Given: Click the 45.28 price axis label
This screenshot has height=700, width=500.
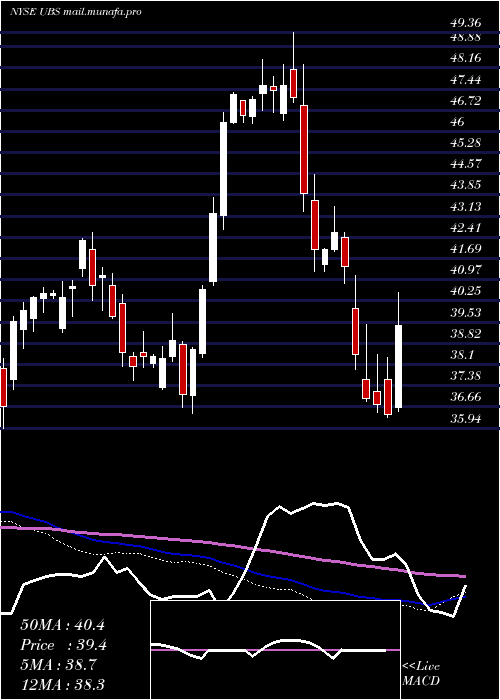Looking at the screenshot, I should [466, 143].
